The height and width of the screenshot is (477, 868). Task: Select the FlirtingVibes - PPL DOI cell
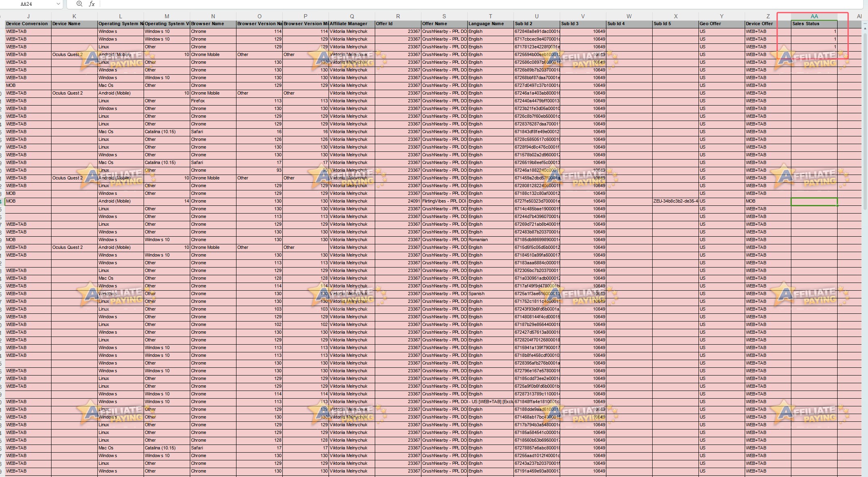tap(444, 201)
